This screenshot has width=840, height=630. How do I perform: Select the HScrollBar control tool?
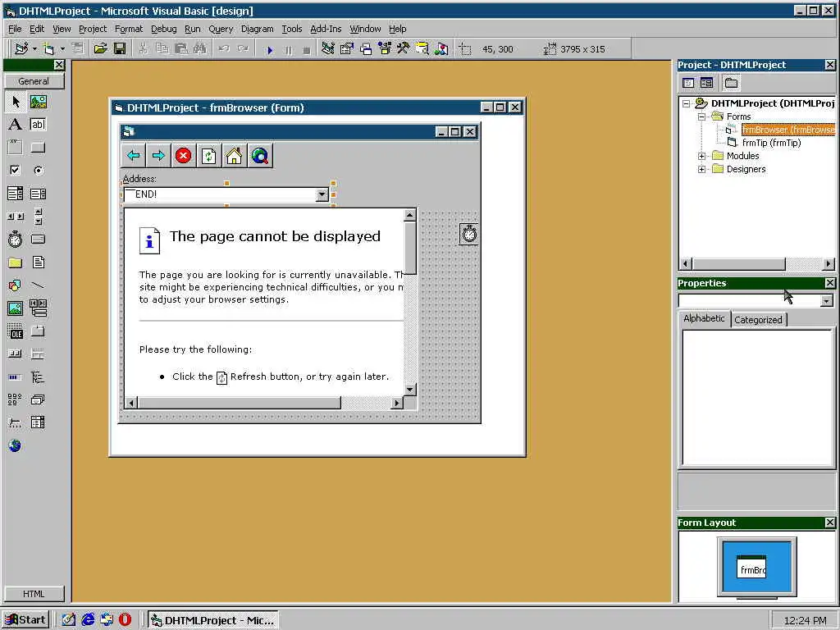15,217
